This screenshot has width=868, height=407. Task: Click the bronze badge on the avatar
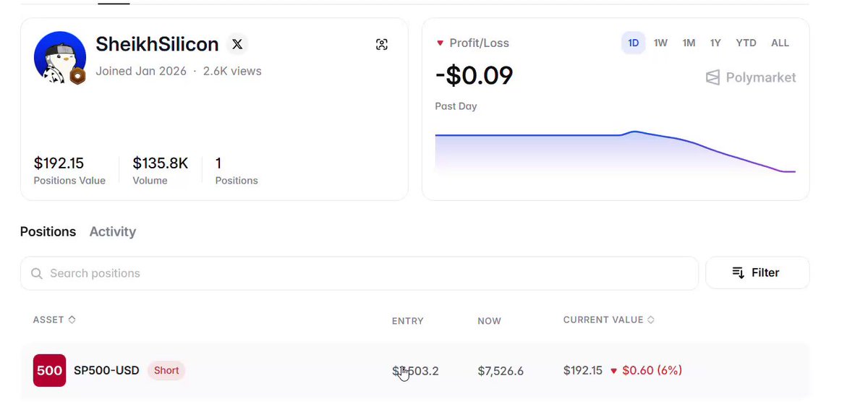[77, 77]
